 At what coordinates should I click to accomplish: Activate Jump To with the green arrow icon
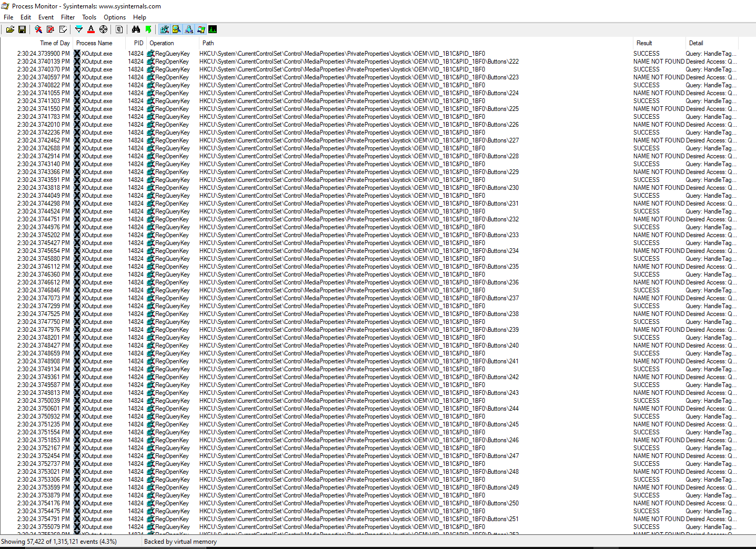click(149, 29)
